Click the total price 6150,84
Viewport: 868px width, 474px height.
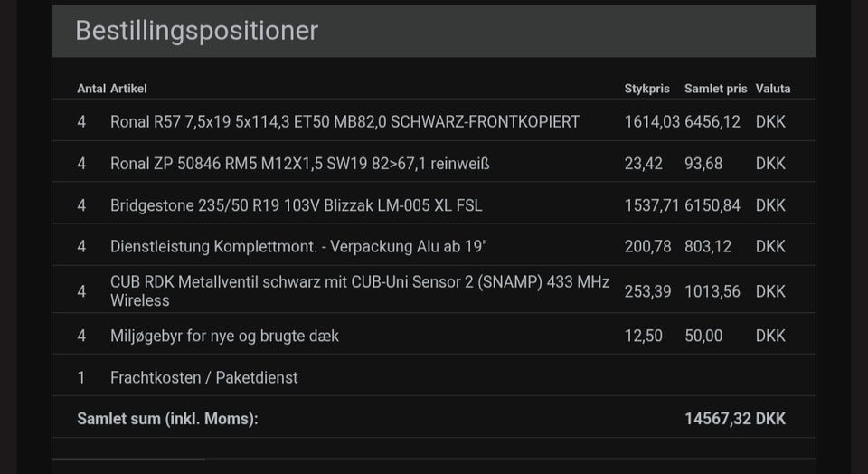712,205
